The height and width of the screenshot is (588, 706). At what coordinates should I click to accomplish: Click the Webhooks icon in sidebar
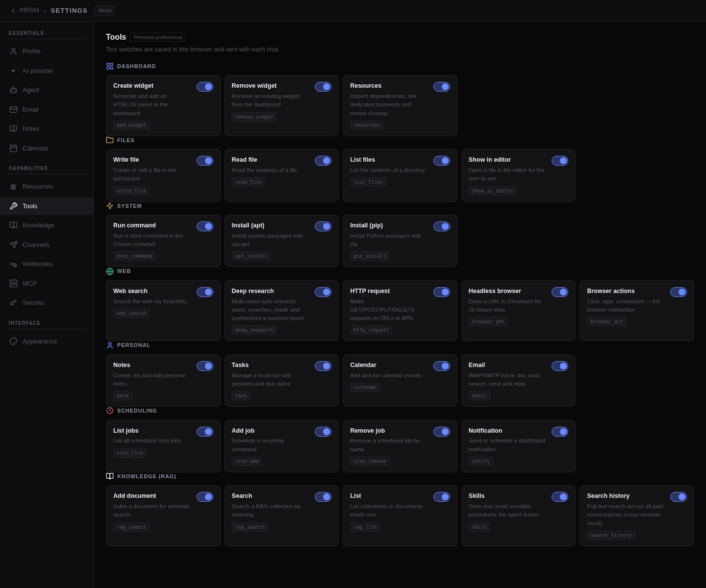click(x=13, y=264)
